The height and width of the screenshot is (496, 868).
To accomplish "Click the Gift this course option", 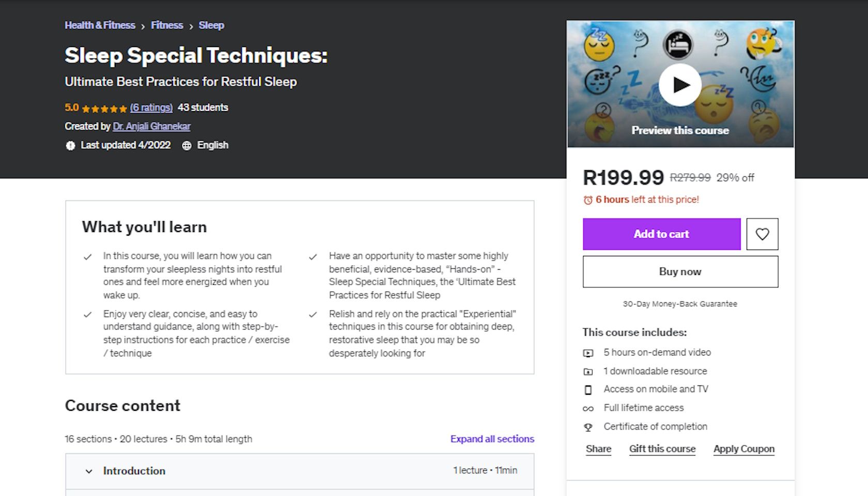I will [662, 449].
